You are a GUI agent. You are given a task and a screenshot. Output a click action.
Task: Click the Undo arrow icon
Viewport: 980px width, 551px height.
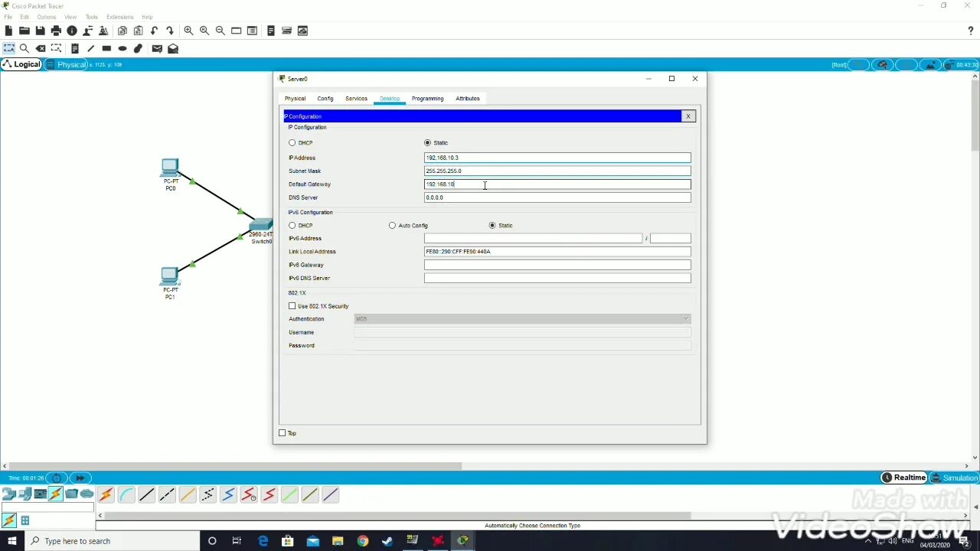point(155,31)
